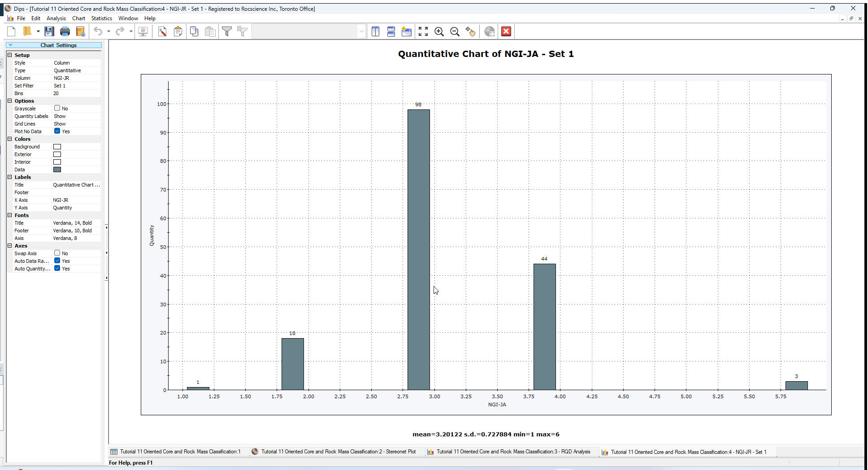Click the Data color swatch
The image size is (868, 470).
click(57, 170)
